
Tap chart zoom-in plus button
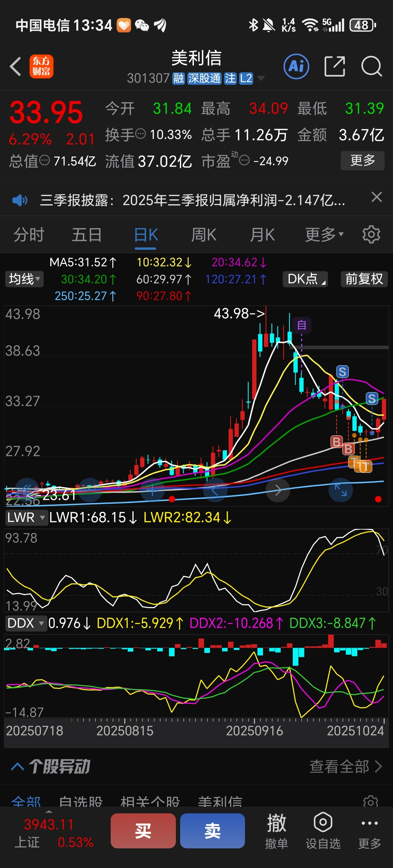pyautogui.click(x=152, y=490)
